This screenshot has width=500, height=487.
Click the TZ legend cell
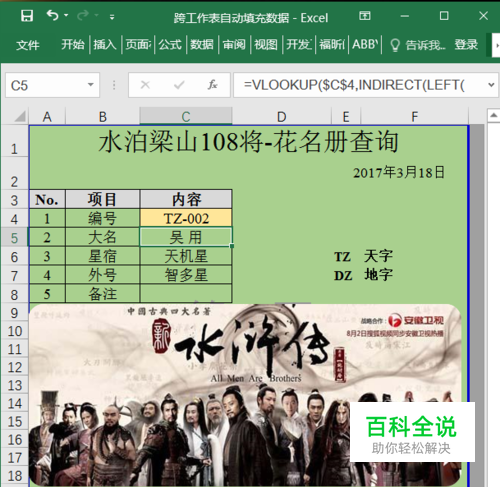point(342,257)
